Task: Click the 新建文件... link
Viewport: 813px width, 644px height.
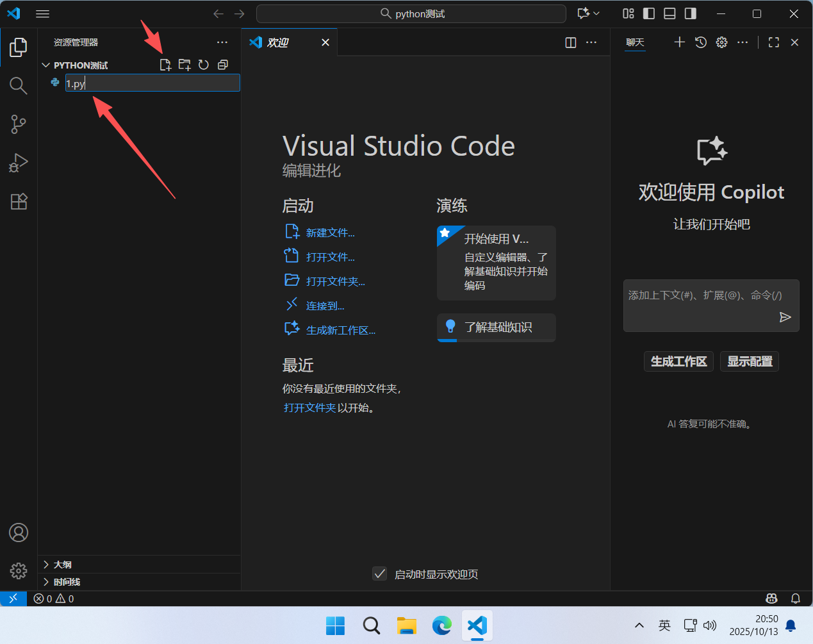Action: 330,233
